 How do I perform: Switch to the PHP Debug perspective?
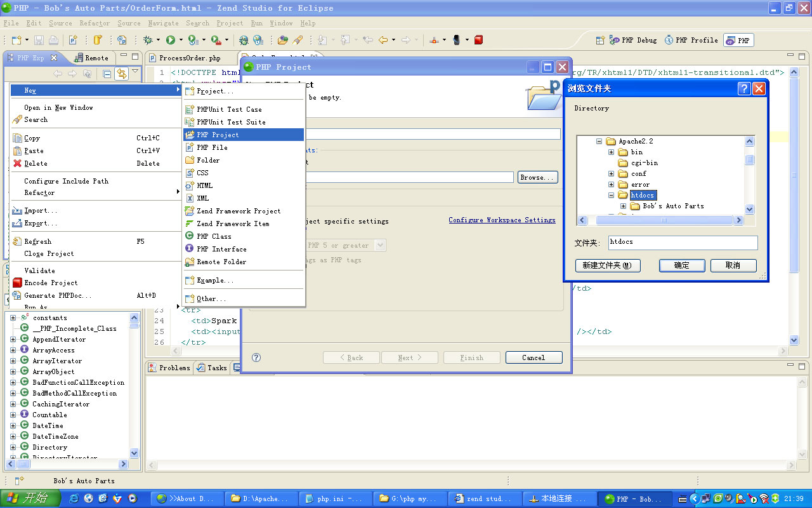coord(633,40)
